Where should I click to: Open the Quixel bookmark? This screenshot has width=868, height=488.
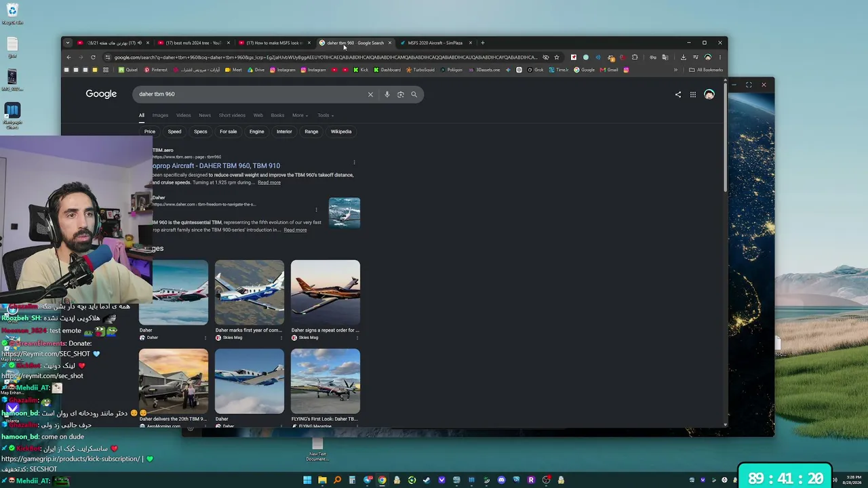click(x=128, y=70)
